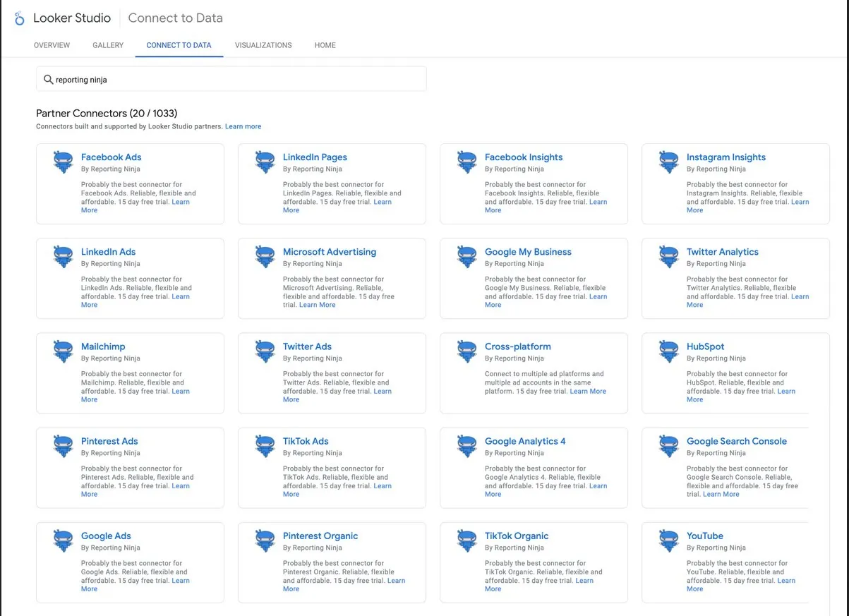Open the LinkedIn Ads connector title
The image size is (849, 616).
[108, 252]
